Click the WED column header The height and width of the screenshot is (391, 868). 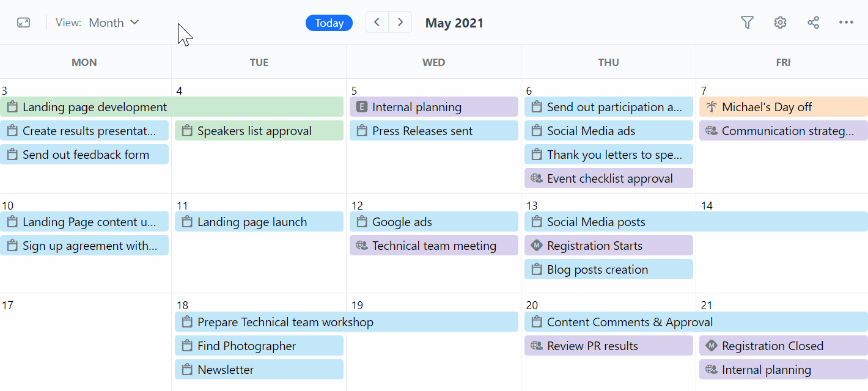(433, 62)
